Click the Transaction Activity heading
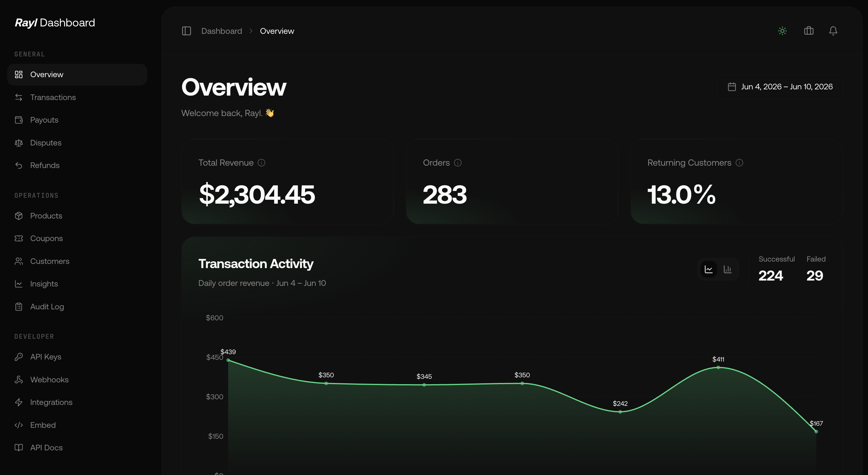Viewport: 868px width, 475px height. [x=256, y=264]
